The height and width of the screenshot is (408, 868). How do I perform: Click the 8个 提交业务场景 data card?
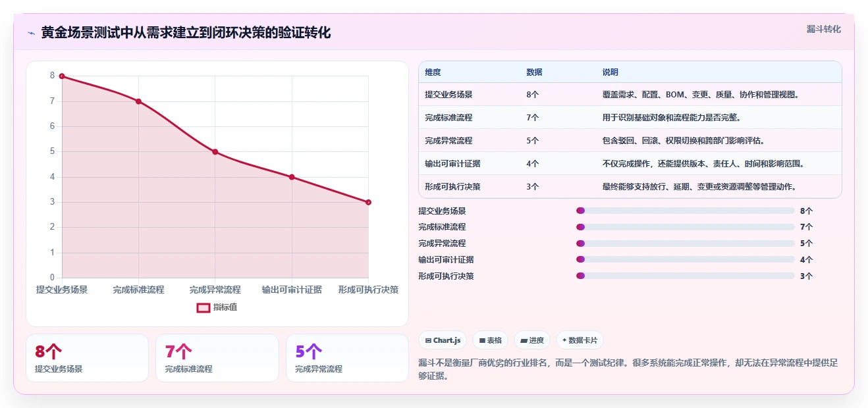tap(87, 358)
